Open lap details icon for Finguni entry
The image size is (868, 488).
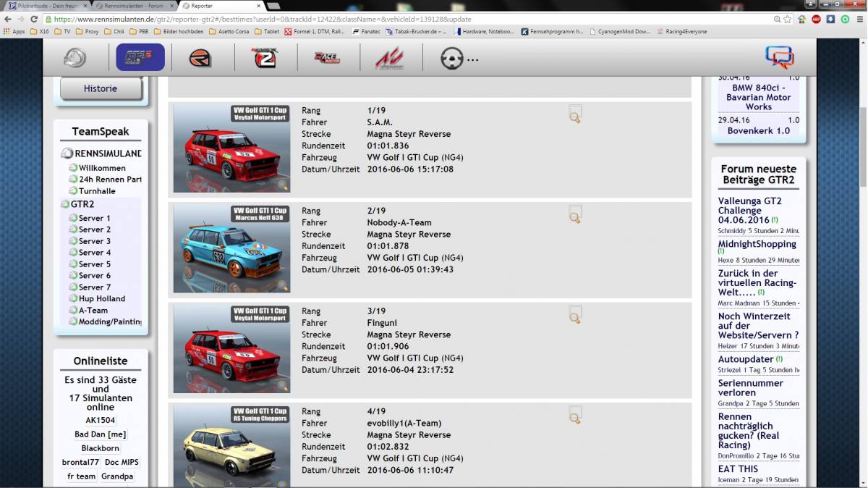point(575,315)
